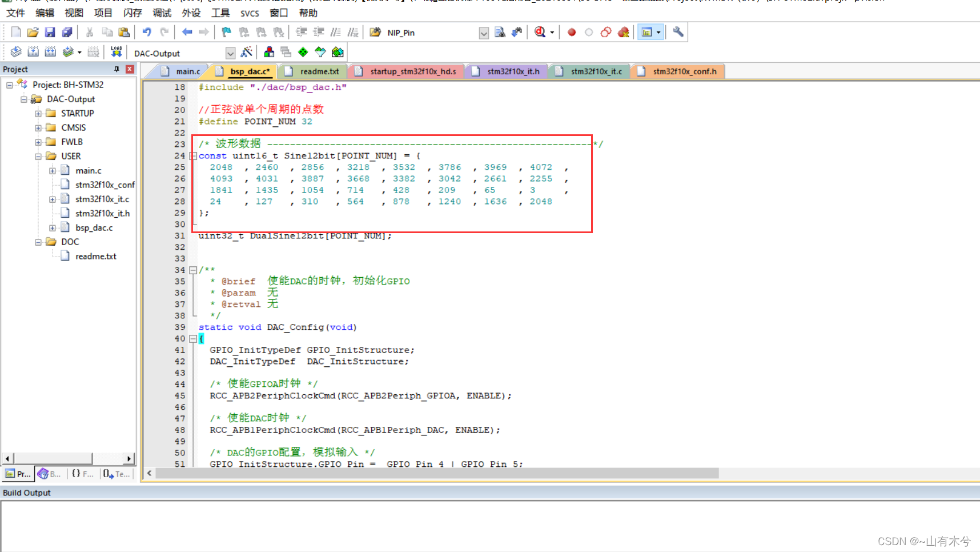Open the NIP_Pin search history dropdown
Image resolution: width=980 pixels, height=552 pixels.
484,33
